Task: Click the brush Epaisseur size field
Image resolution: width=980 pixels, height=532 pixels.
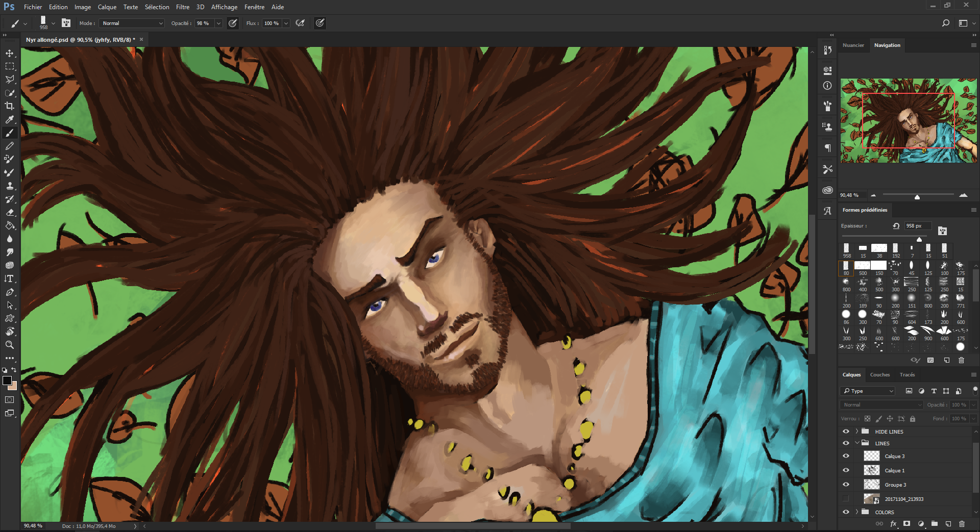Action: (x=917, y=226)
